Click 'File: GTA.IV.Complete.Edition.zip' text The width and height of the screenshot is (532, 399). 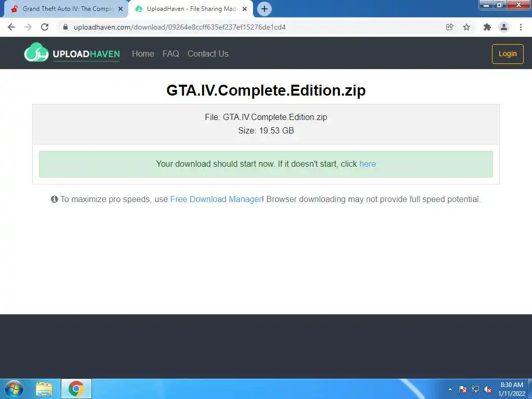pos(266,117)
